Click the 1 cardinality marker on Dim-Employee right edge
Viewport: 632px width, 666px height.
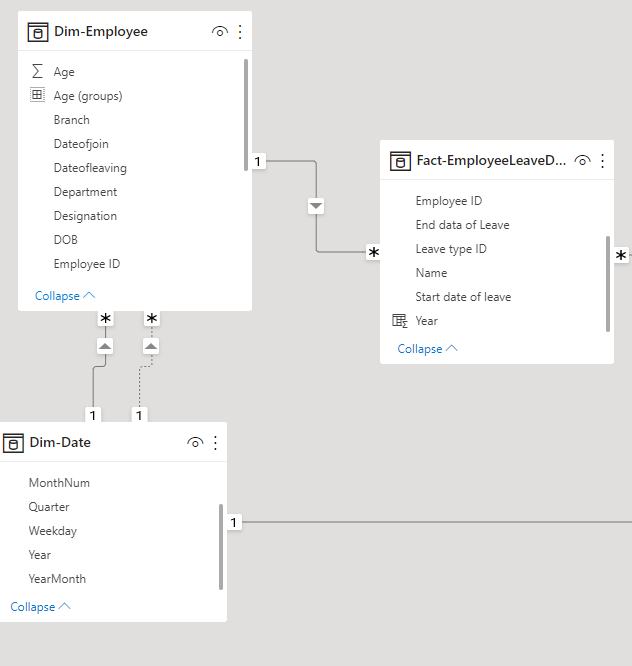click(x=258, y=161)
